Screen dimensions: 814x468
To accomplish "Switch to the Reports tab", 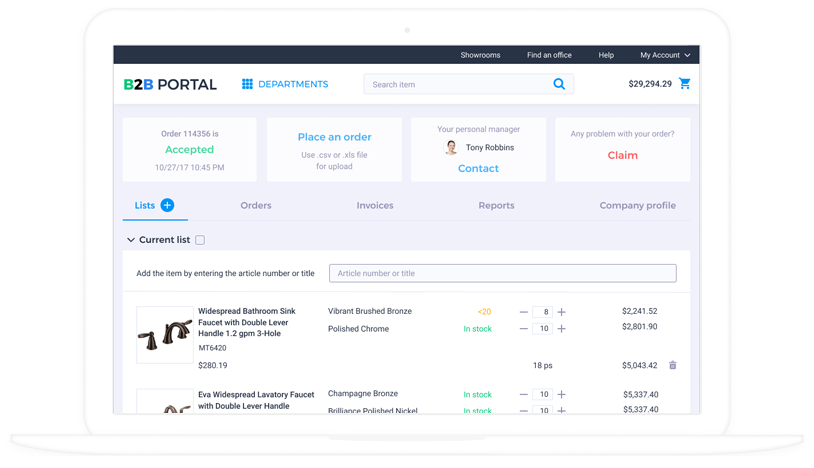I will [x=496, y=205].
